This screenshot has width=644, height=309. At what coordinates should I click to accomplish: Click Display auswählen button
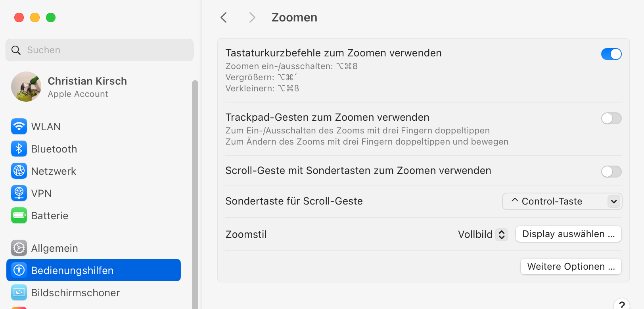point(568,234)
